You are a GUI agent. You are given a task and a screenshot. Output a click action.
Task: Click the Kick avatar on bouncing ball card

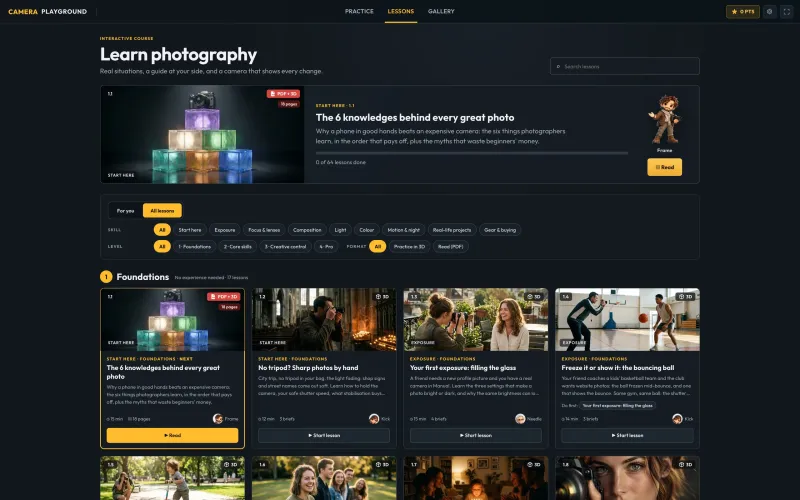tap(677, 419)
